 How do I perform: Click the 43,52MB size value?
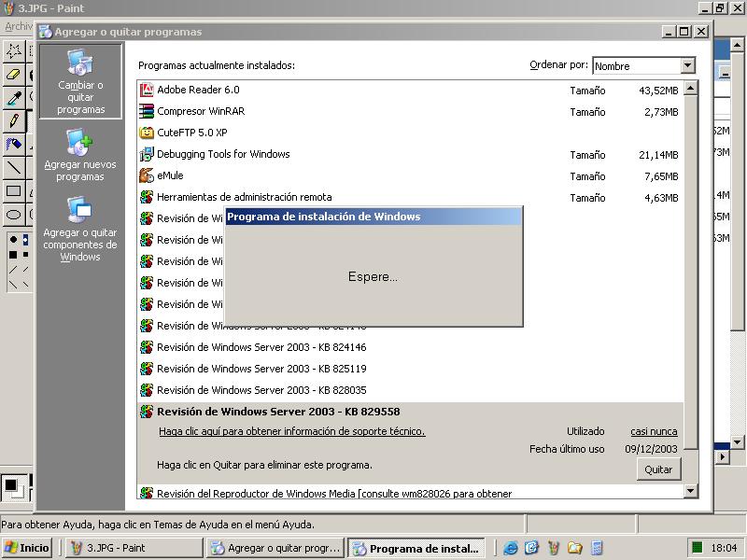point(658,91)
